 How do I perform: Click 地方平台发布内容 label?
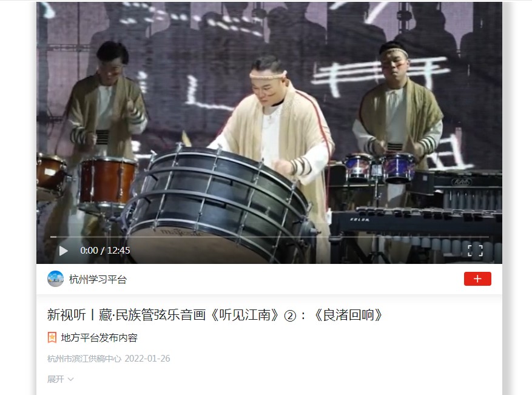(x=99, y=337)
